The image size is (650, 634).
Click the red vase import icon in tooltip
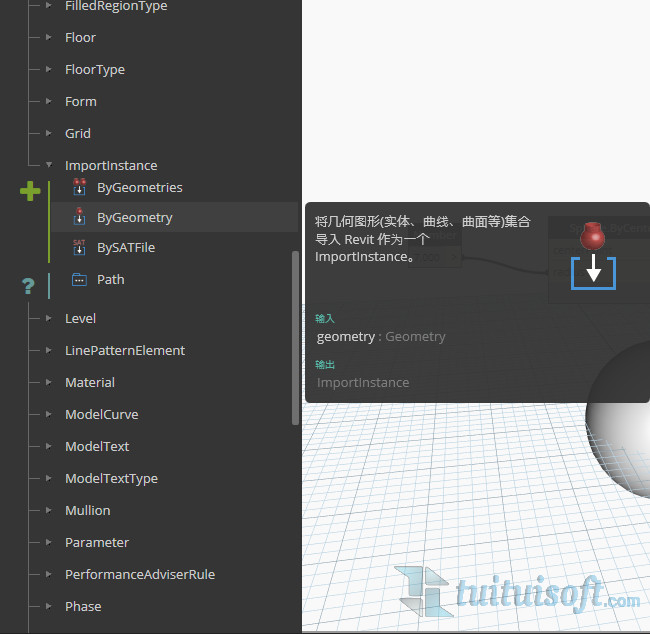coord(593,236)
